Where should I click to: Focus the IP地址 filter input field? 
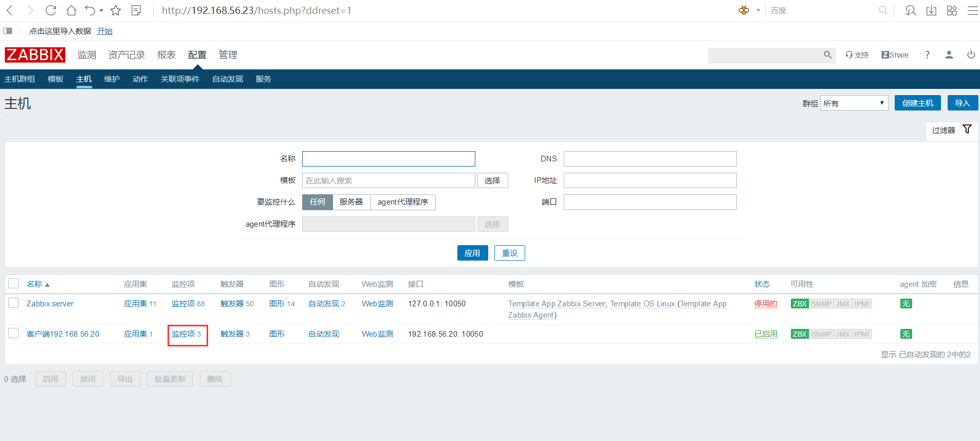650,180
